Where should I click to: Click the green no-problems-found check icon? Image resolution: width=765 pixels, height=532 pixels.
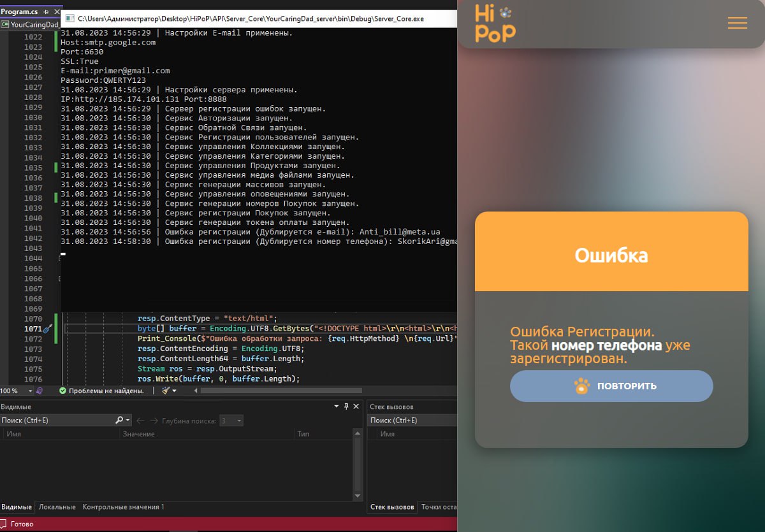pyautogui.click(x=62, y=391)
